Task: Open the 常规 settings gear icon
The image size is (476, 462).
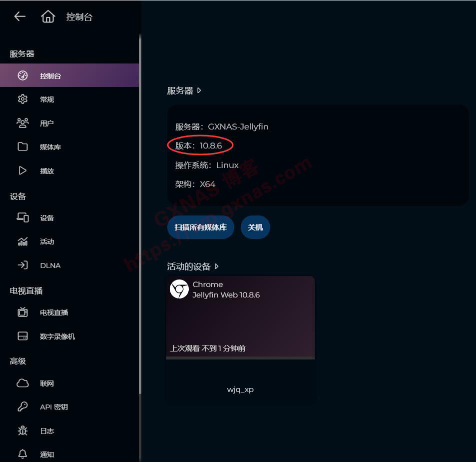Action: coord(22,99)
